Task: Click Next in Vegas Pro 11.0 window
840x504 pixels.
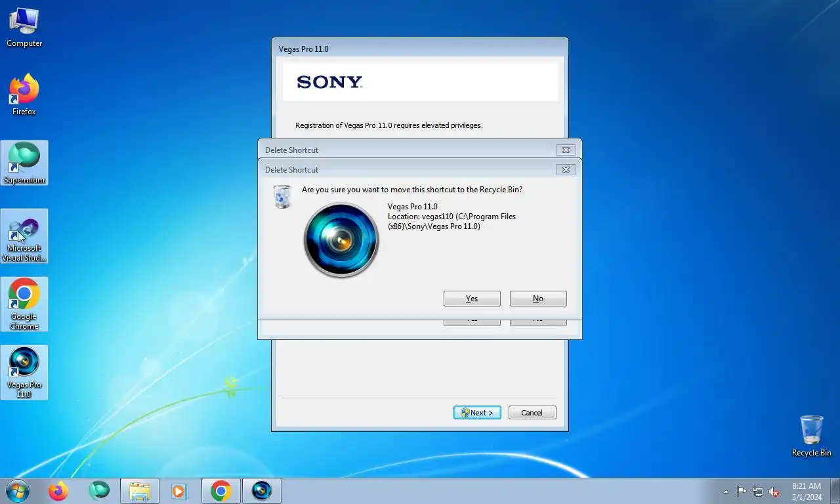Action: (x=477, y=413)
